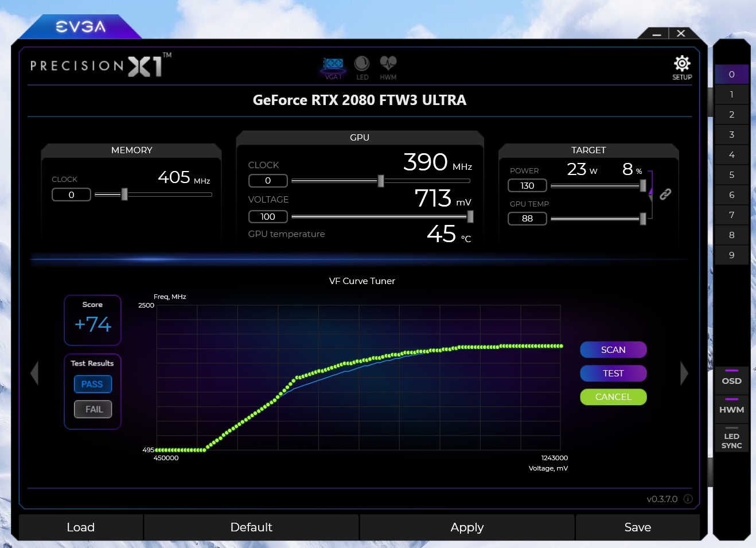Select profile slot 6

(731, 195)
